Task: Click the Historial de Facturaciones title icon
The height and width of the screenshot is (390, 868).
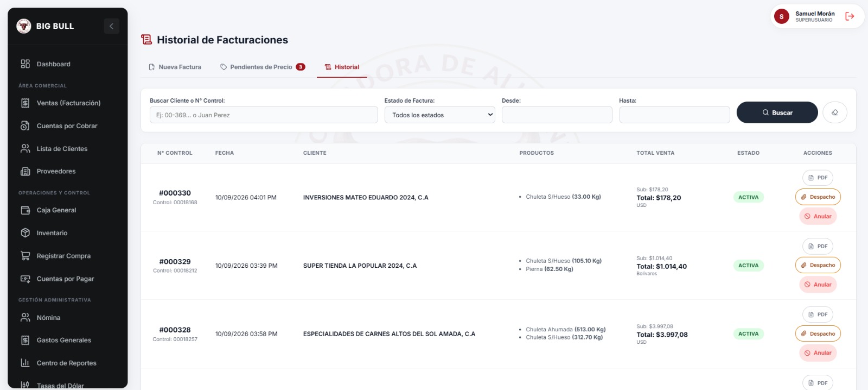Action: (146, 40)
